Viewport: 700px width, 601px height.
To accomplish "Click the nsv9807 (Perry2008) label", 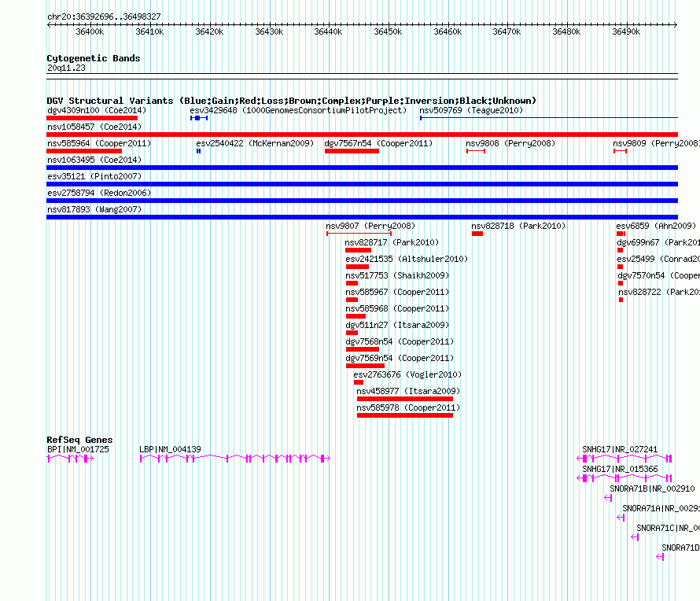I will pyautogui.click(x=370, y=226).
